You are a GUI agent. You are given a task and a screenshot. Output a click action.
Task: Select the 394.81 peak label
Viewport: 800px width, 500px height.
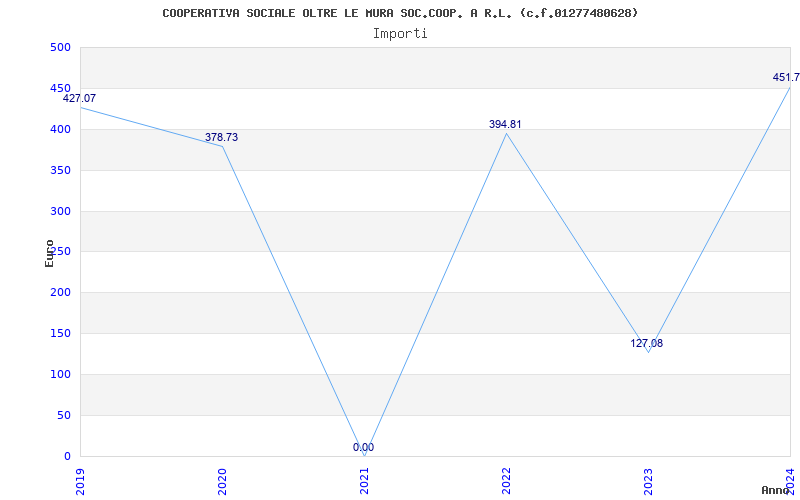(x=505, y=124)
